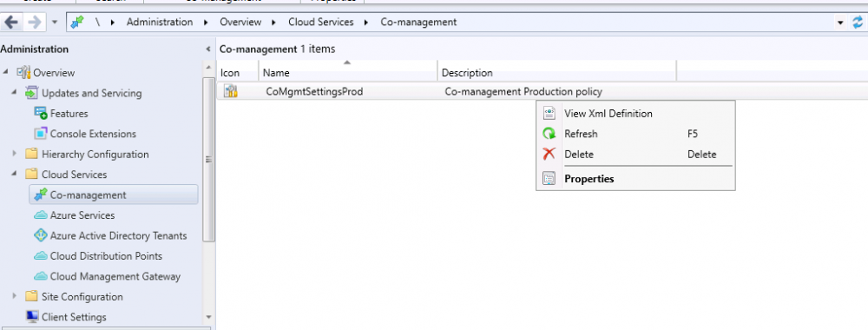Image resolution: width=868 pixels, height=330 pixels.
Task: Click the root icon in breadcrumb bar
Action: click(78, 23)
